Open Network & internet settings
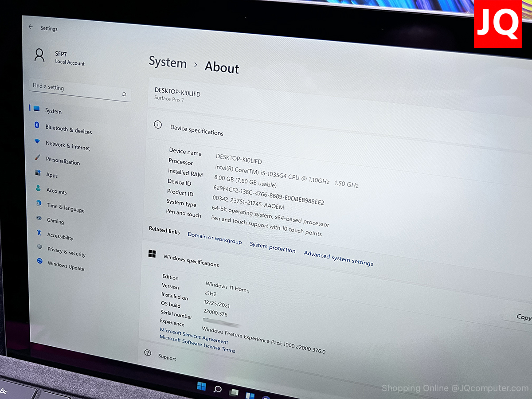Viewport: 532px width, 399px height. tap(67, 145)
